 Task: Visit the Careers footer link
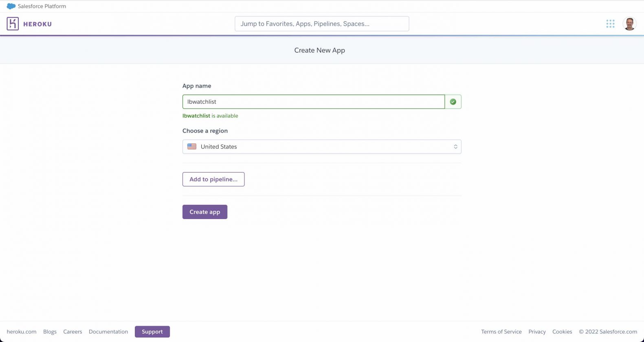[x=73, y=332]
